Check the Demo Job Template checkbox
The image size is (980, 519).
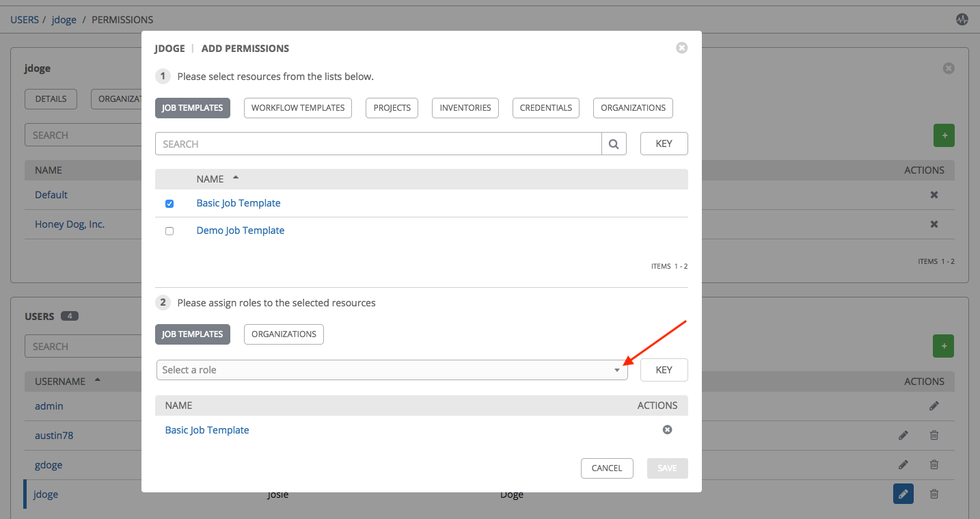[x=169, y=231]
